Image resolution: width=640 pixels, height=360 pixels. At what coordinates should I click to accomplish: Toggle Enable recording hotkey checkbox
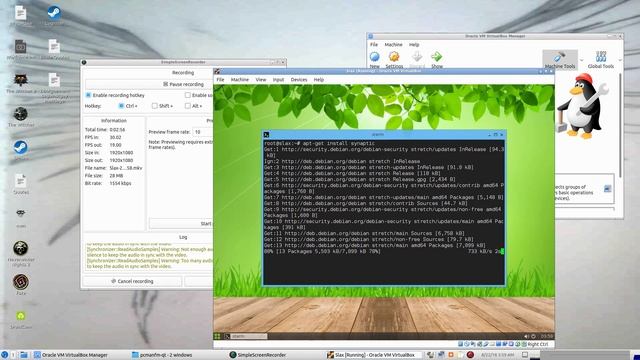(88, 95)
